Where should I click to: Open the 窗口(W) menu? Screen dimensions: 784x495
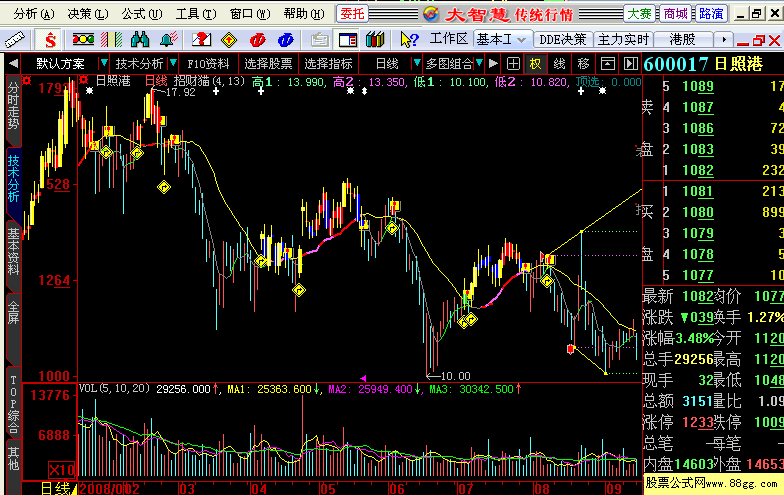250,14
